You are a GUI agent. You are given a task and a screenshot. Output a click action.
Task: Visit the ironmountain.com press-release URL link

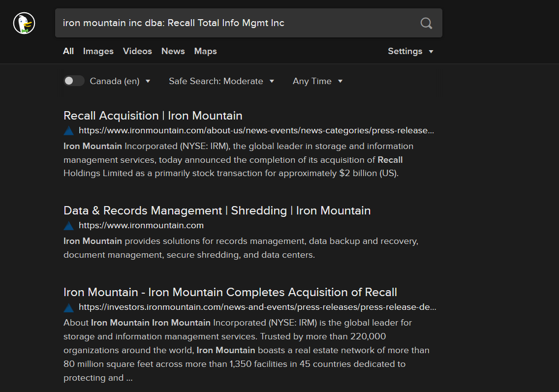click(256, 130)
